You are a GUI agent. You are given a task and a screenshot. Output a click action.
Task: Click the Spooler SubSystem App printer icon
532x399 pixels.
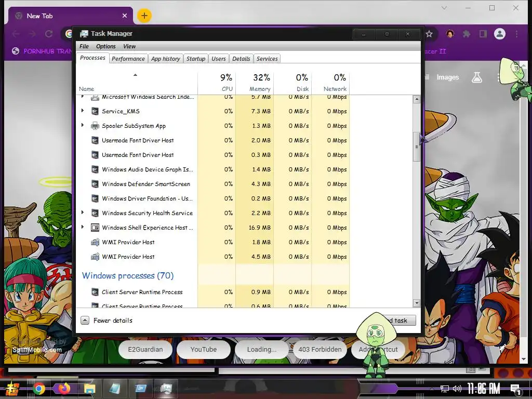[x=95, y=126]
